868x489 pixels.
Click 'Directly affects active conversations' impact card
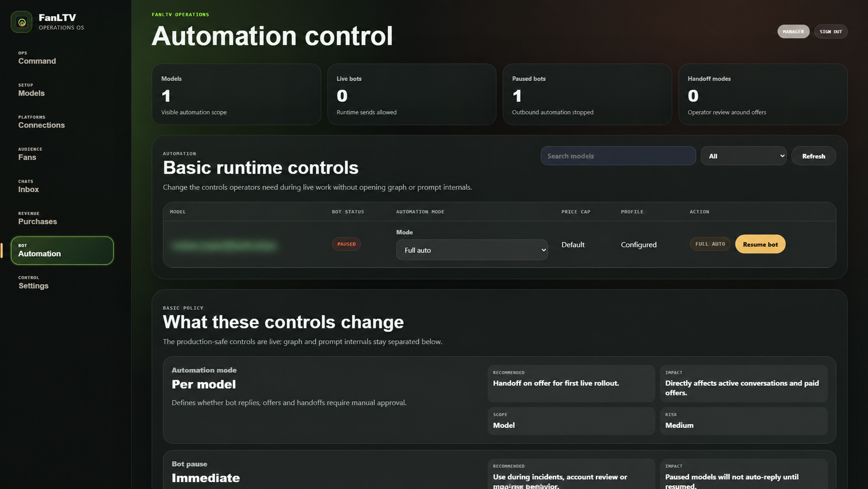743,384
